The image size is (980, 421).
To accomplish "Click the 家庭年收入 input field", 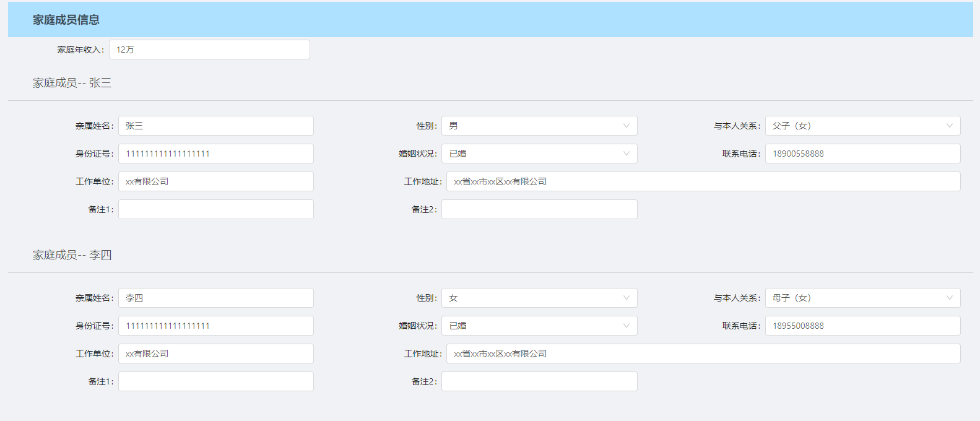I will click(209, 50).
